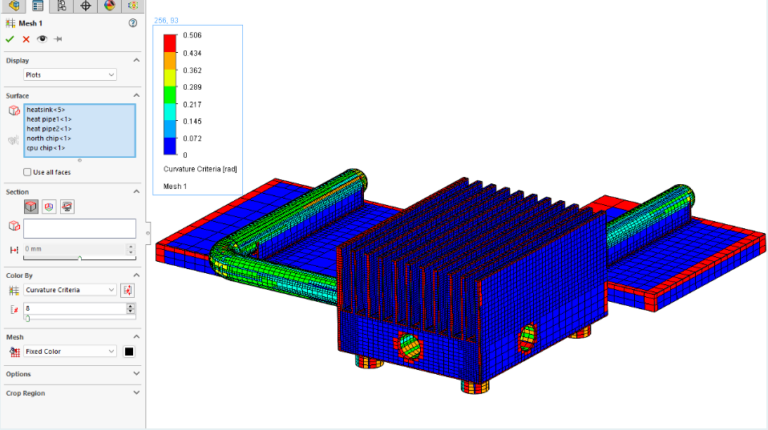
Task: Switch to the DimXpert crosshair tab
Action: pyautogui.click(x=85, y=6)
